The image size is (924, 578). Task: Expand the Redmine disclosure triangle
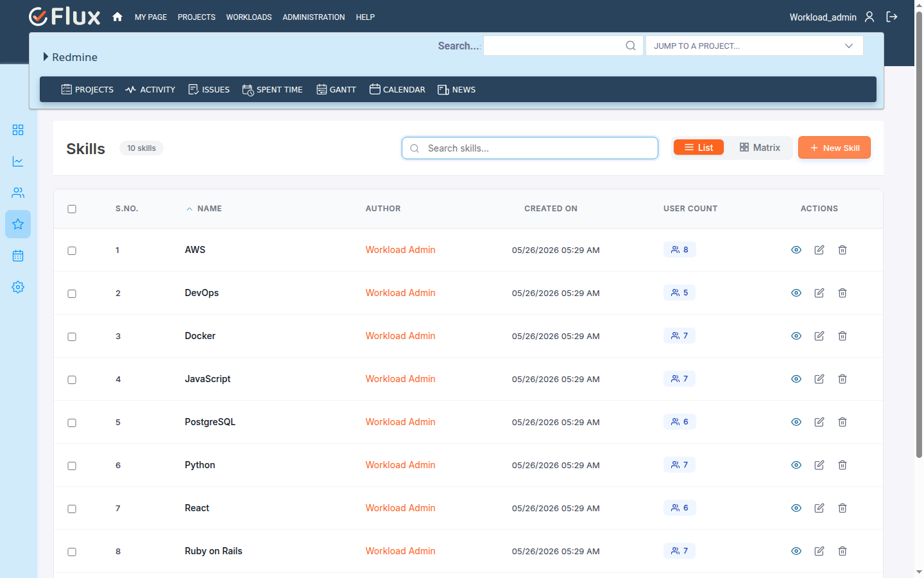click(46, 57)
